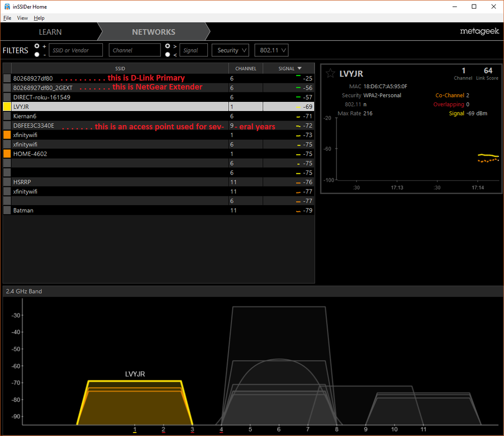Select the minus filter radio button
Image resolution: width=504 pixels, height=436 pixels.
36,52
